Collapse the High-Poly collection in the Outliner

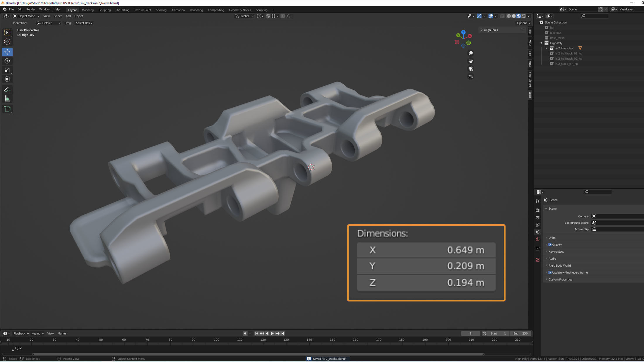(541, 43)
